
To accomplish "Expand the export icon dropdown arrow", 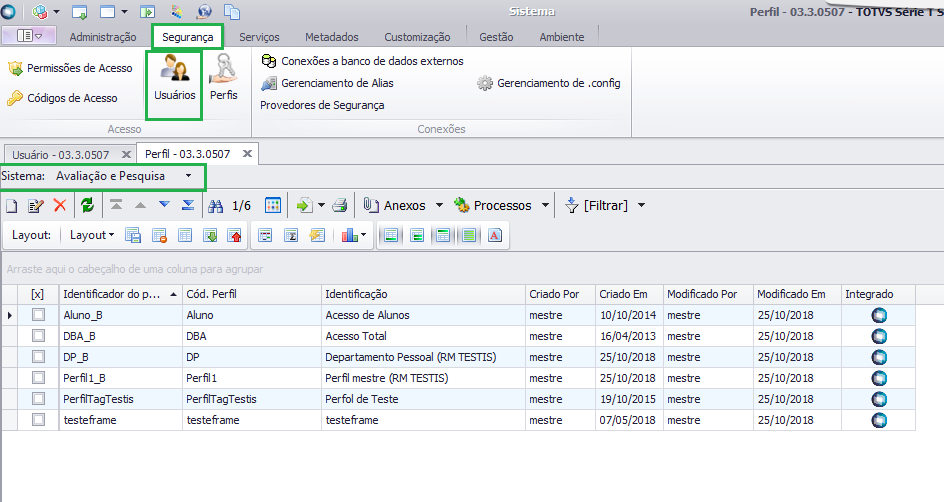I will [x=321, y=205].
